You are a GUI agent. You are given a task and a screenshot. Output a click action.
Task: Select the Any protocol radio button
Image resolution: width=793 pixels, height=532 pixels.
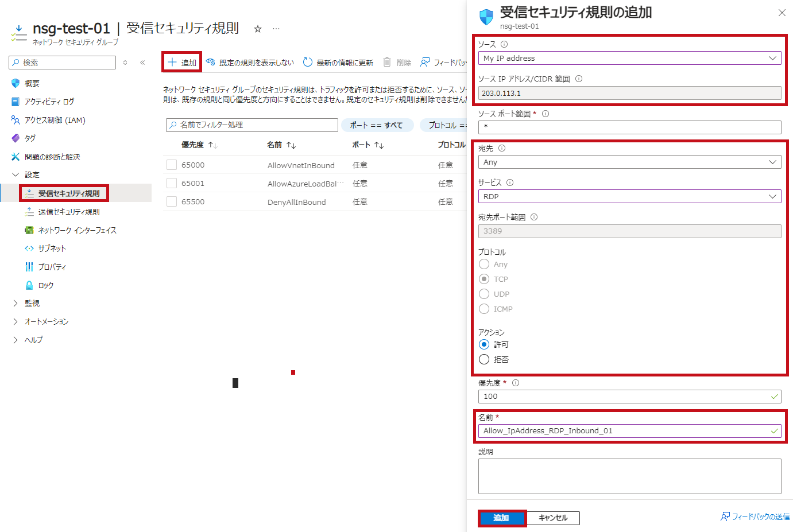coord(484,264)
